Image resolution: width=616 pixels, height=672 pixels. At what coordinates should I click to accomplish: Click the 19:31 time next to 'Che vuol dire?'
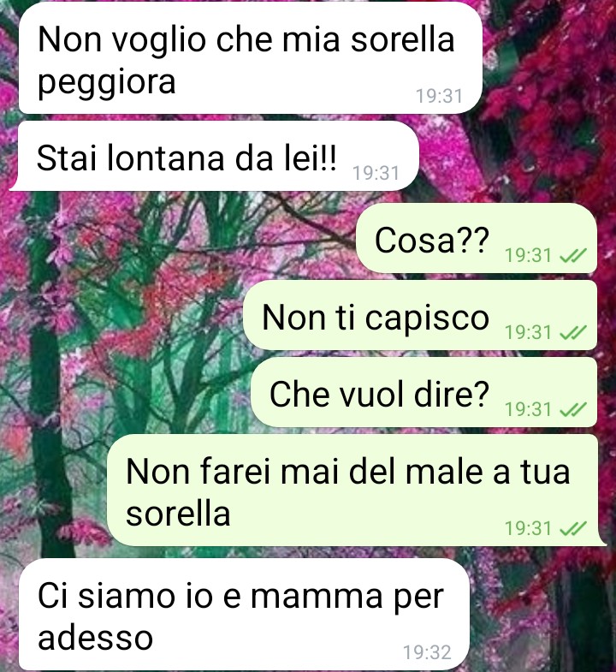528,410
